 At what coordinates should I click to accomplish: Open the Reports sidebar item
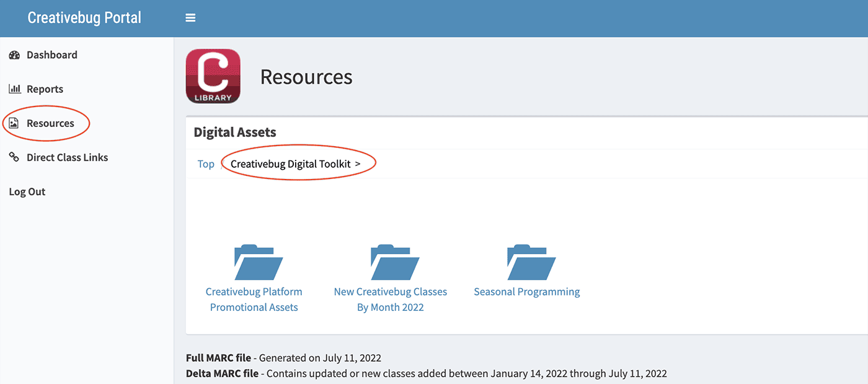coord(45,89)
